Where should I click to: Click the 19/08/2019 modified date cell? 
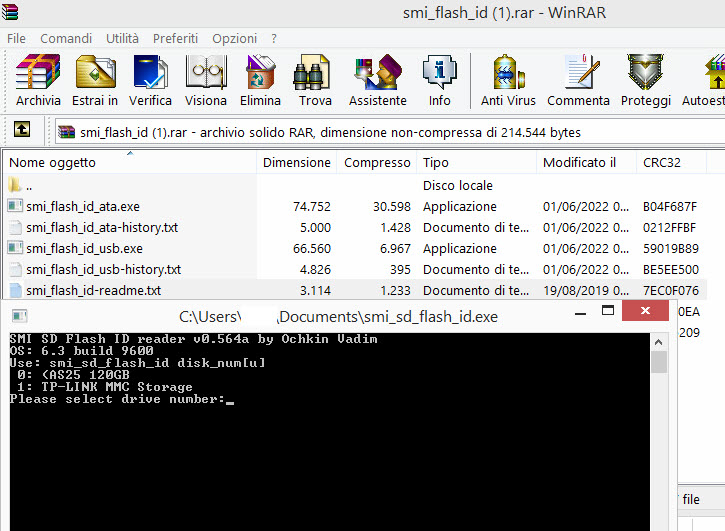tap(586, 290)
